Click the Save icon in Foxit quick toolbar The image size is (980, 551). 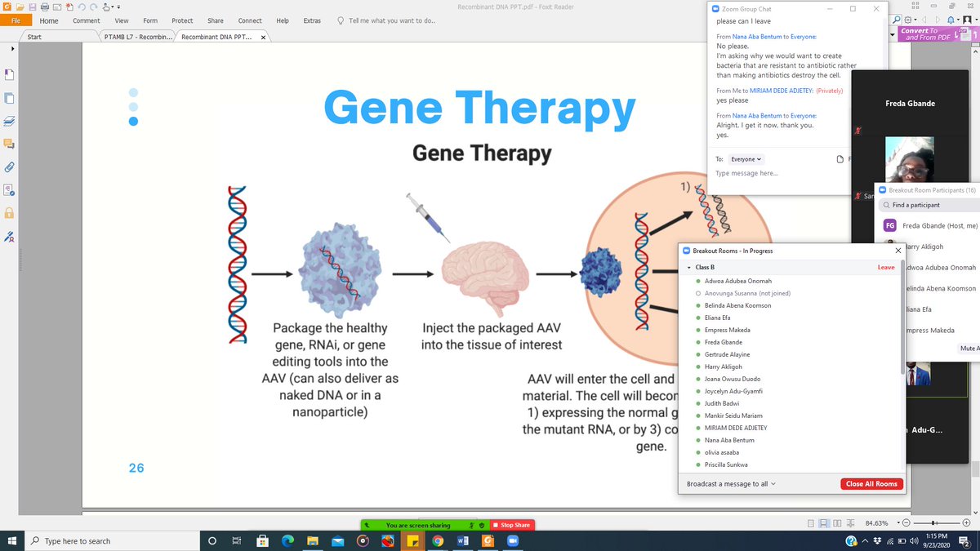click(33, 7)
